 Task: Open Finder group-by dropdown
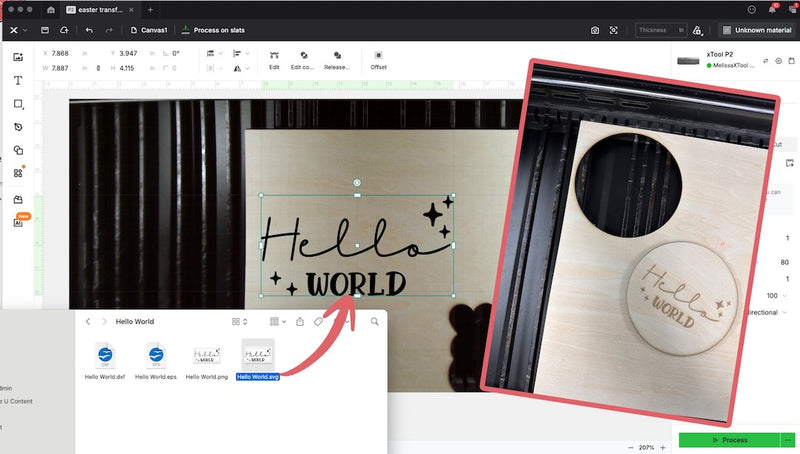(278, 322)
